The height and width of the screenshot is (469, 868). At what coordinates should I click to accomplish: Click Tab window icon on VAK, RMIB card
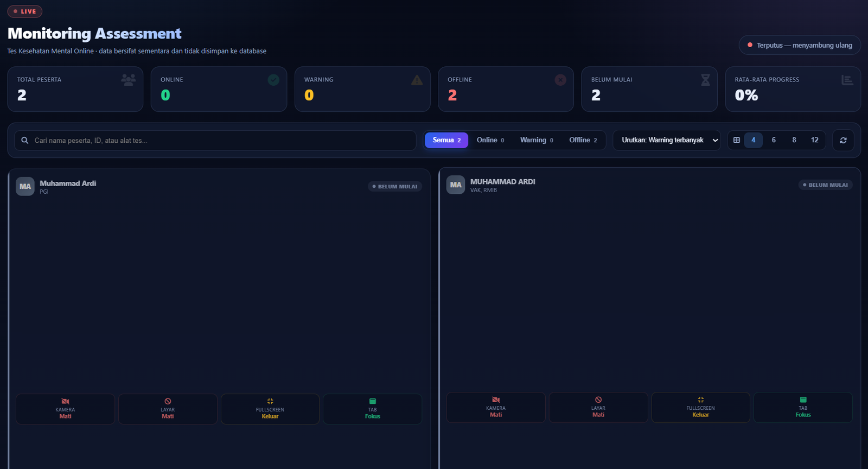pos(803,400)
